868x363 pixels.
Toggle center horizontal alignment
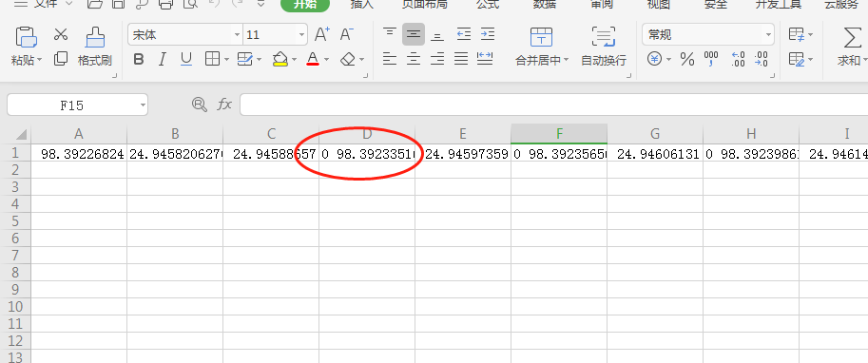pos(414,58)
